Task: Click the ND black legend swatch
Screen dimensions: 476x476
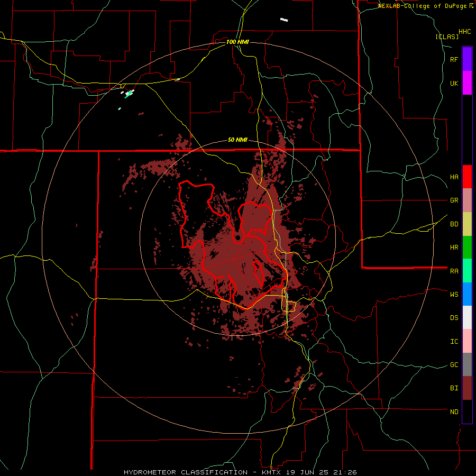Action: [x=467, y=411]
